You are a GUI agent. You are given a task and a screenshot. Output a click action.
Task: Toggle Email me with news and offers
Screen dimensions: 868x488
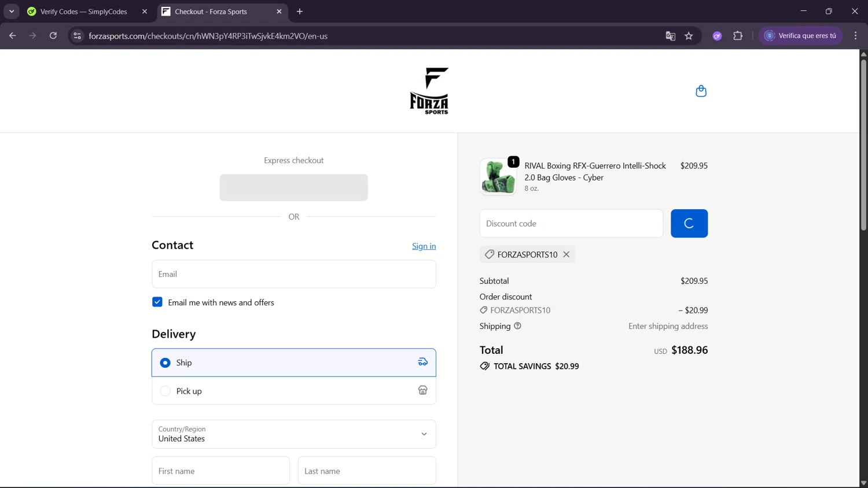pos(157,302)
